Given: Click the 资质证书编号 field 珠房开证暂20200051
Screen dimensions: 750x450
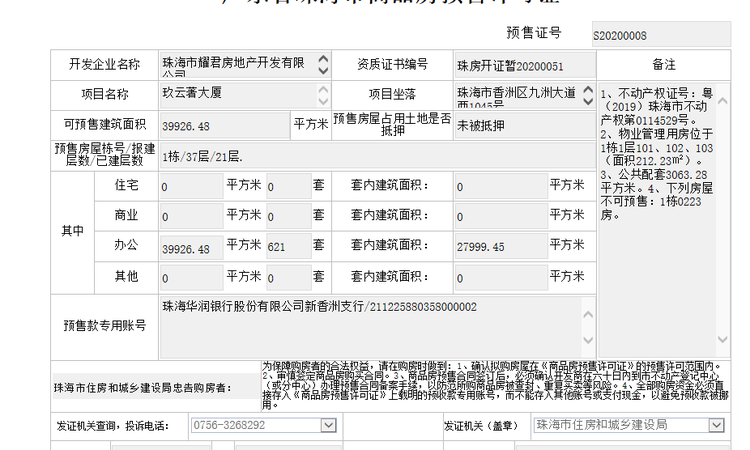Looking at the screenshot, I should point(525,66).
